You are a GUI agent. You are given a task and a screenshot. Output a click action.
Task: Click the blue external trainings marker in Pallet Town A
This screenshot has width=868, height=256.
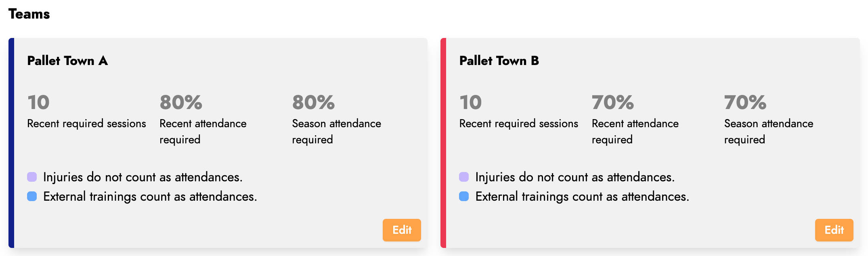tap(32, 196)
